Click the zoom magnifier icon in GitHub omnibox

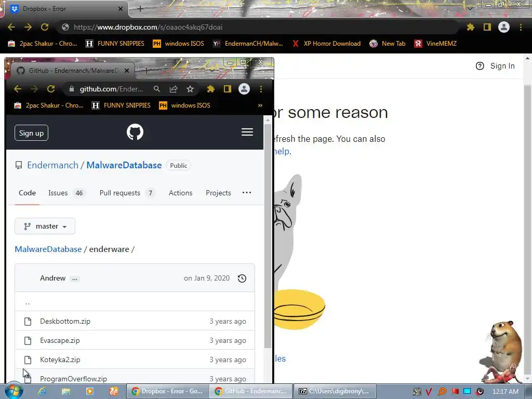pos(156,89)
